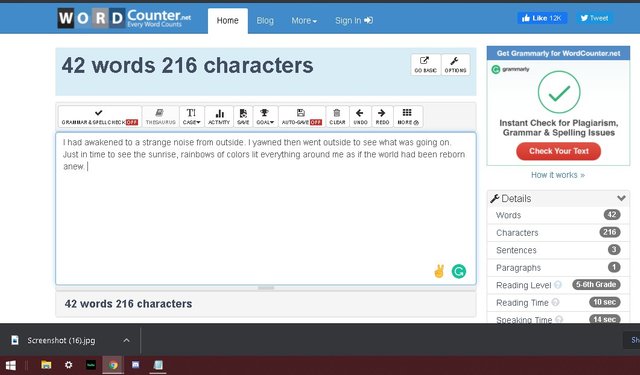The width and height of the screenshot is (640, 375).
Task: Open File Explorer from the taskbar
Action: pyautogui.click(x=46, y=365)
